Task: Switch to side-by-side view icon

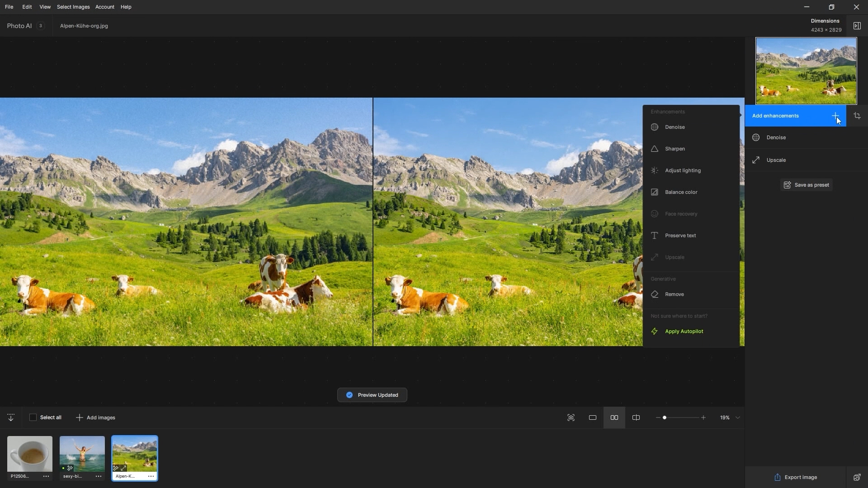Action: pyautogui.click(x=614, y=418)
